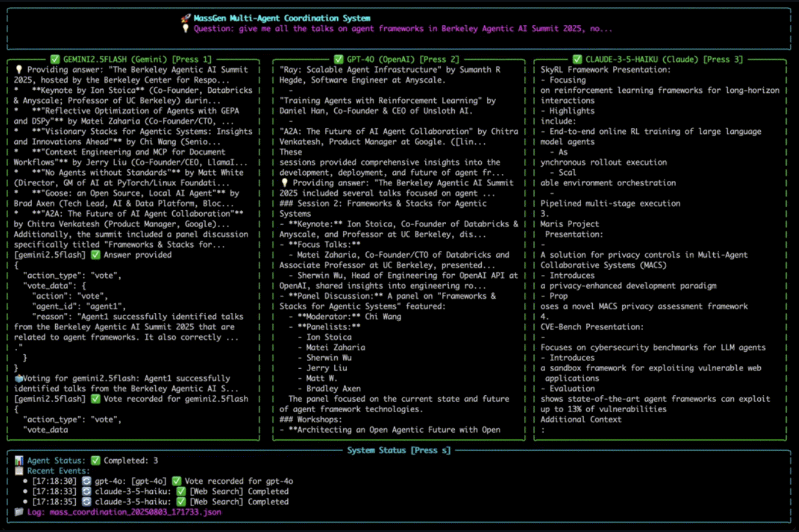Click the MassGen Multi-Agent Coordination System title

tap(282, 18)
